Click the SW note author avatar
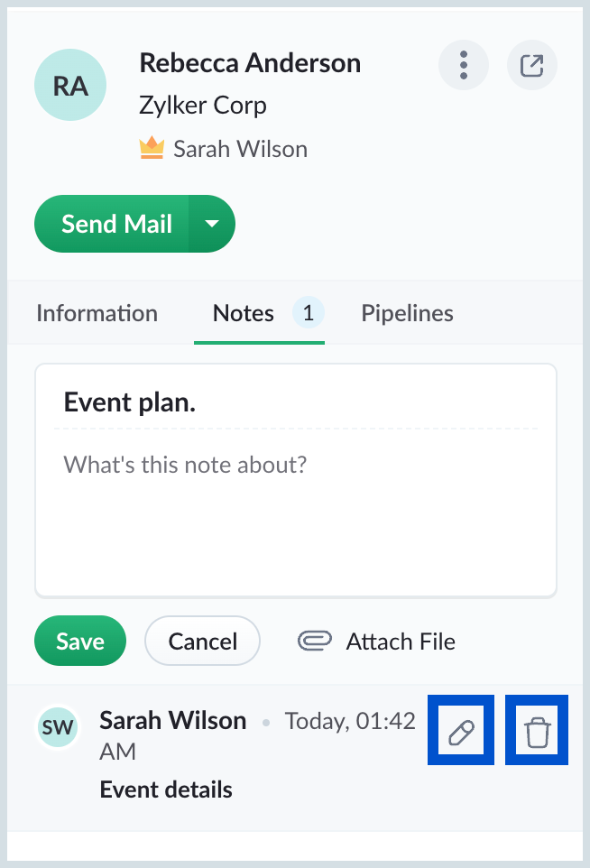590x868 pixels. coord(58,727)
